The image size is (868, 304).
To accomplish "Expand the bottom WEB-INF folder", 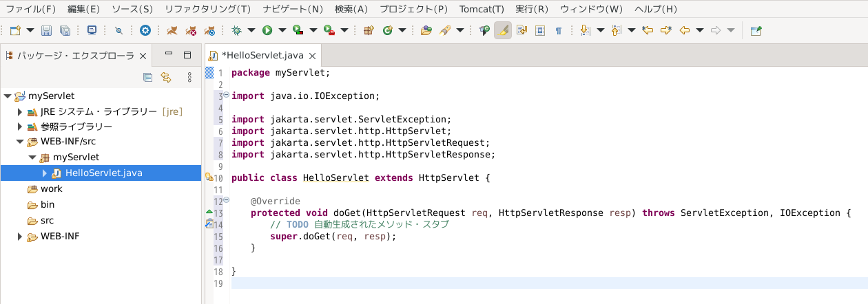I will tap(20, 237).
